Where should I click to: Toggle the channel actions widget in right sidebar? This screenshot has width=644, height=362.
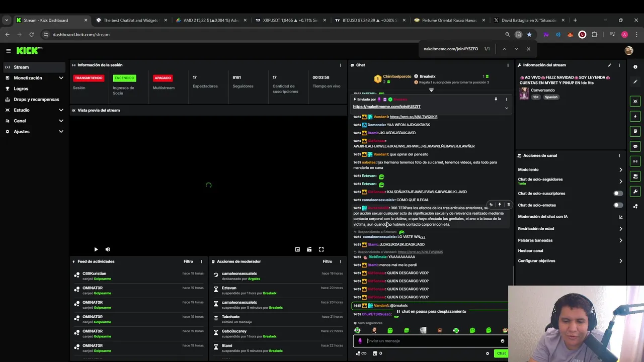(x=635, y=176)
